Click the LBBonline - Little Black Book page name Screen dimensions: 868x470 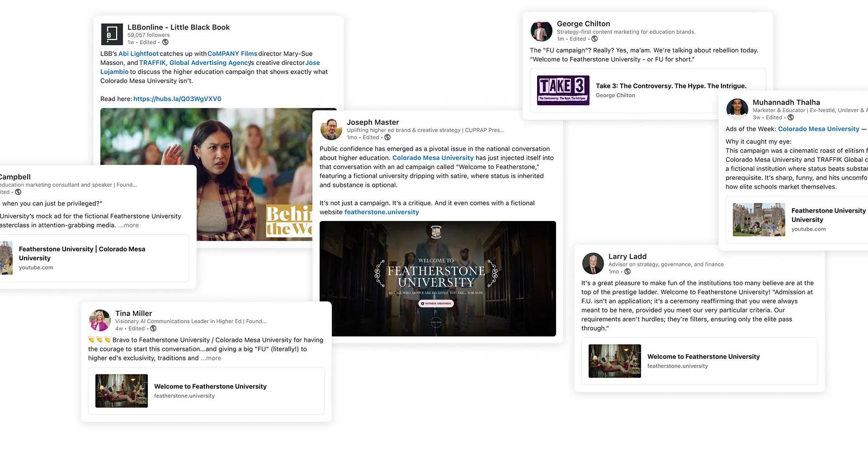179,27
